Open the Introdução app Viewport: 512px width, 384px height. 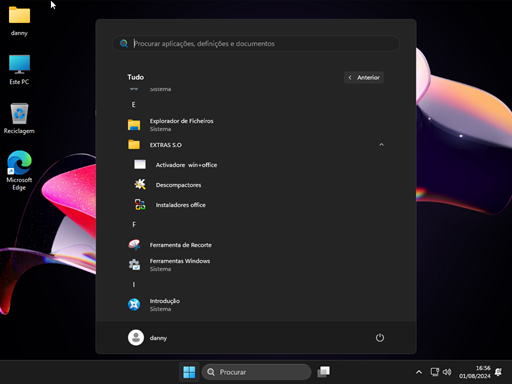point(256,305)
